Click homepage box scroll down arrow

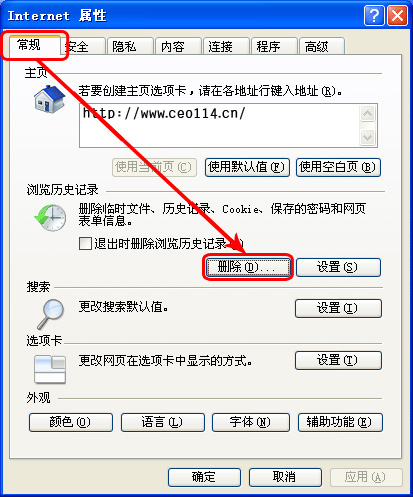click(368, 137)
